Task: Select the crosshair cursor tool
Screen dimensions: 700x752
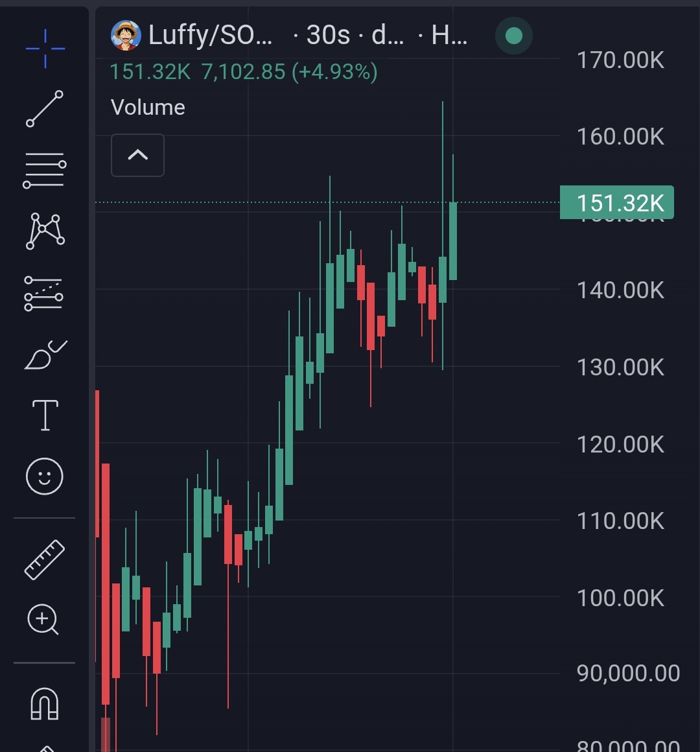Action: pyautogui.click(x=45, y=49)
